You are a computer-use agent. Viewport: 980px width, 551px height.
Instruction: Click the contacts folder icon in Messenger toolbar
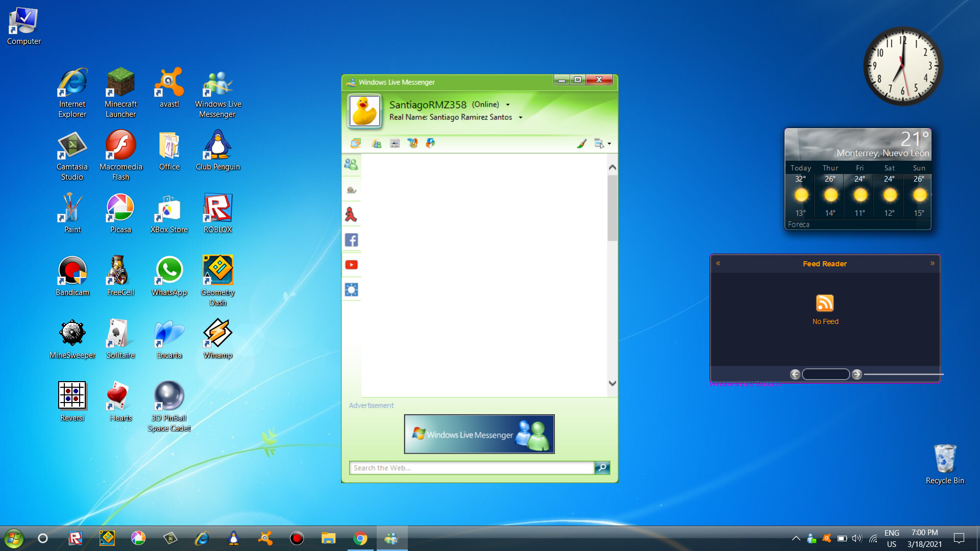point(377,143)
